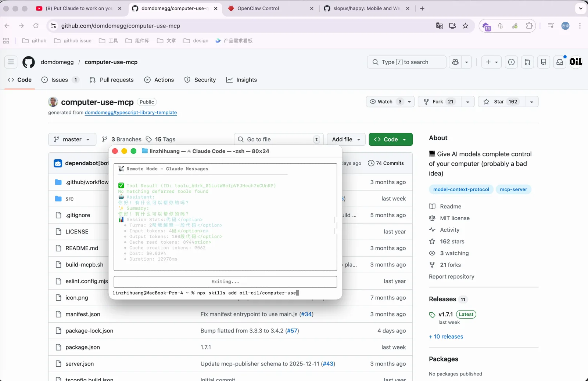Open your issues icon in header
588x381 pixels.
pyautogui.click(x=511, y=62)
